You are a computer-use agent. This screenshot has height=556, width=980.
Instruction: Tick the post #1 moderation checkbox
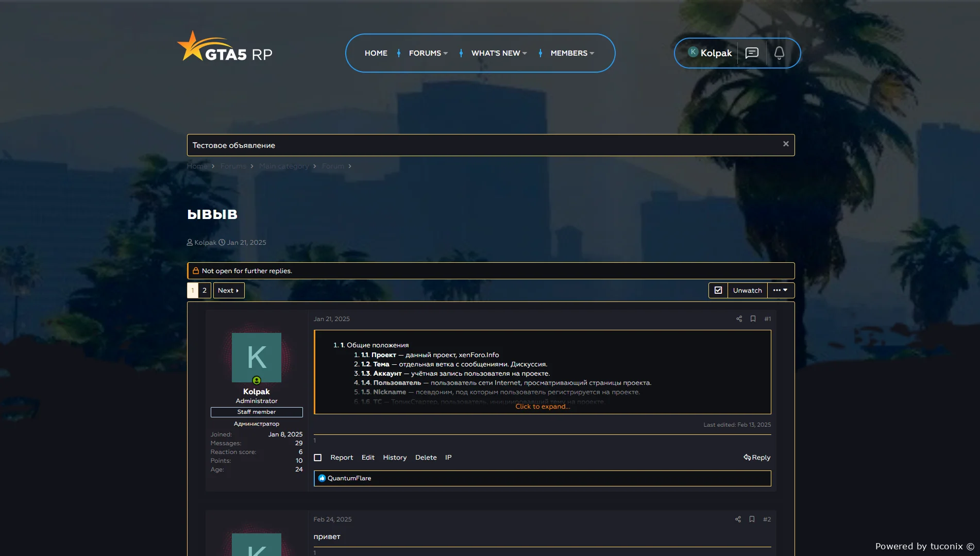(x=318, y=458)
